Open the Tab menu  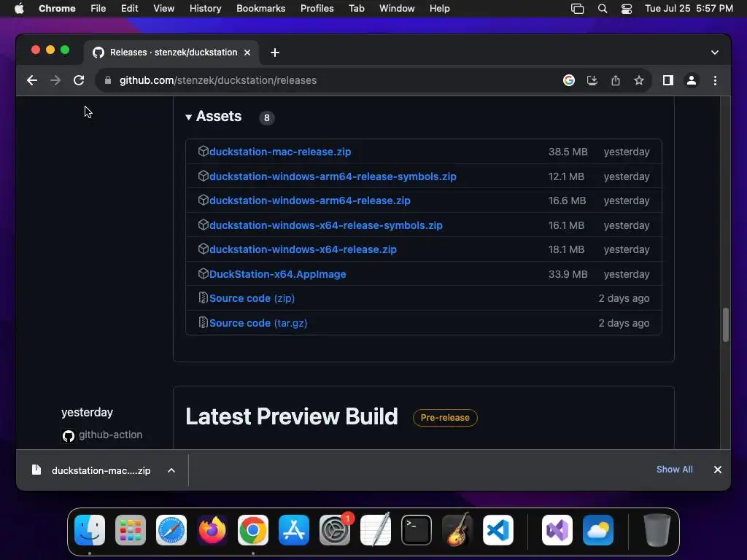pyautogui.click(x=356, y=9)
